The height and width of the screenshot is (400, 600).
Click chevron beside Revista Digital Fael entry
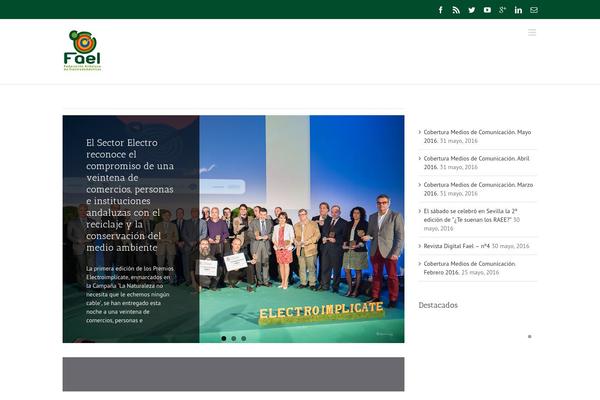tap(420, 246)
